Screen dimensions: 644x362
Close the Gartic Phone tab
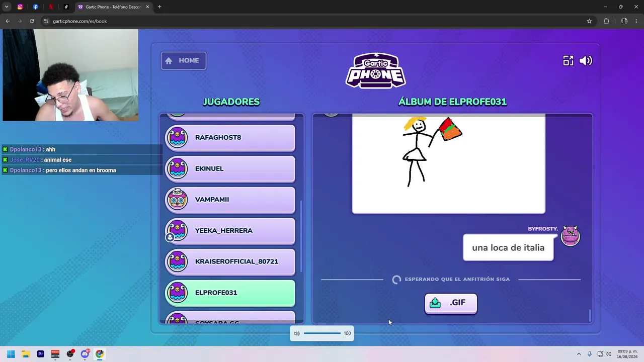(147, 7)
